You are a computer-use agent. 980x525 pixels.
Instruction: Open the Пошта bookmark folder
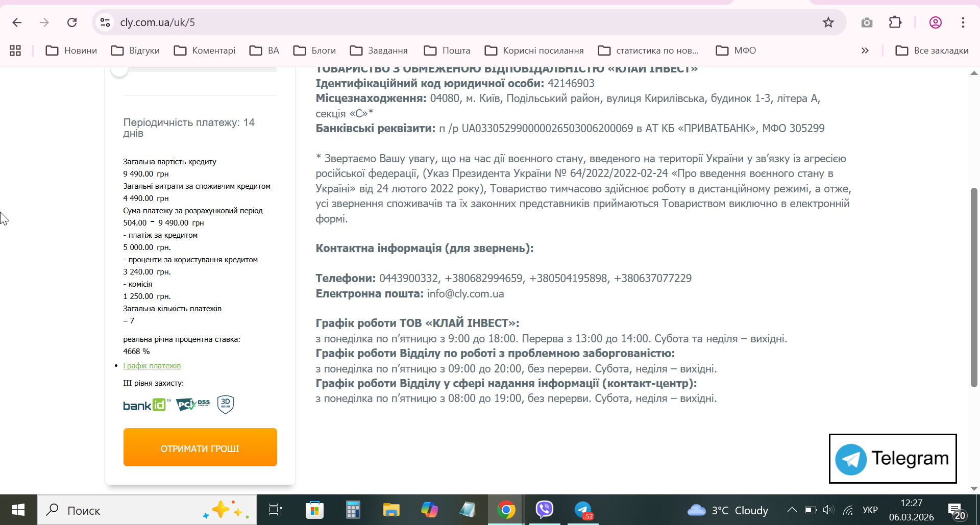point(447,51)
